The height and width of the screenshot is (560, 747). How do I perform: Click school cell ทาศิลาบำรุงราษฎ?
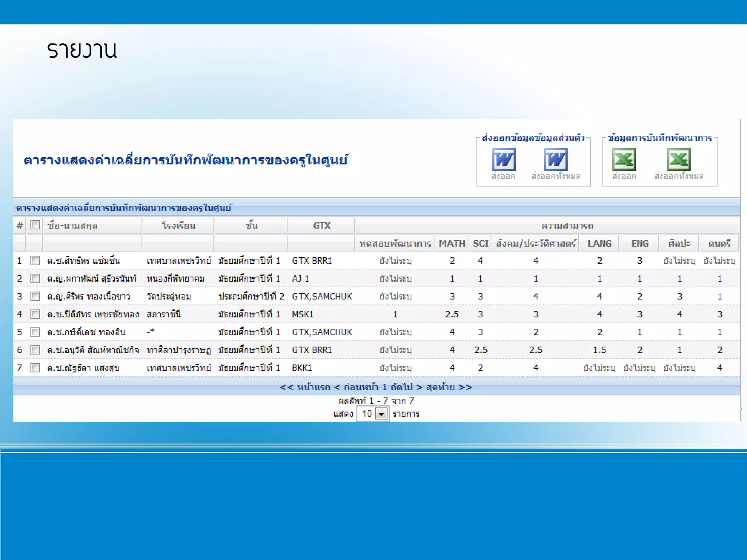pyautogui.click(x=179, y=350)
